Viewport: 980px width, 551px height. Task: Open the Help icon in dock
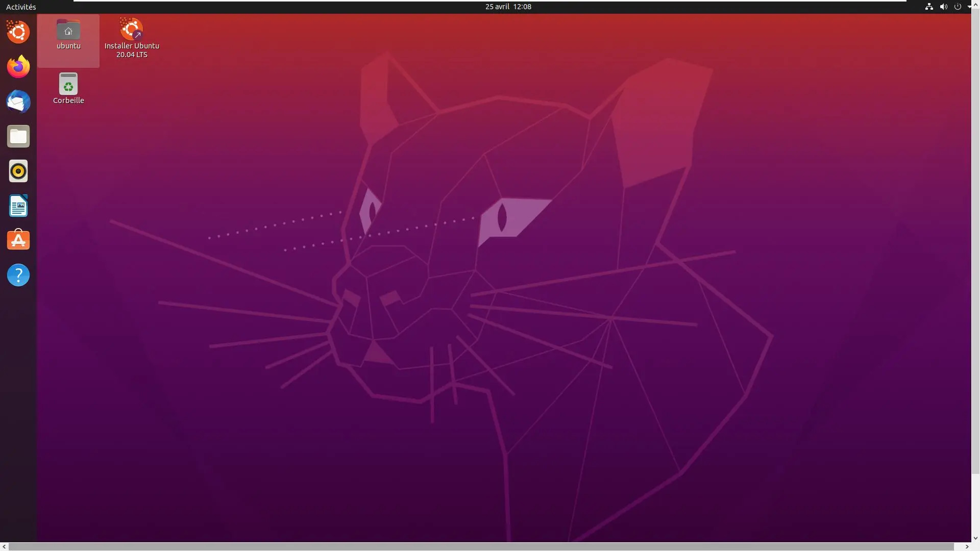(18, 275)
